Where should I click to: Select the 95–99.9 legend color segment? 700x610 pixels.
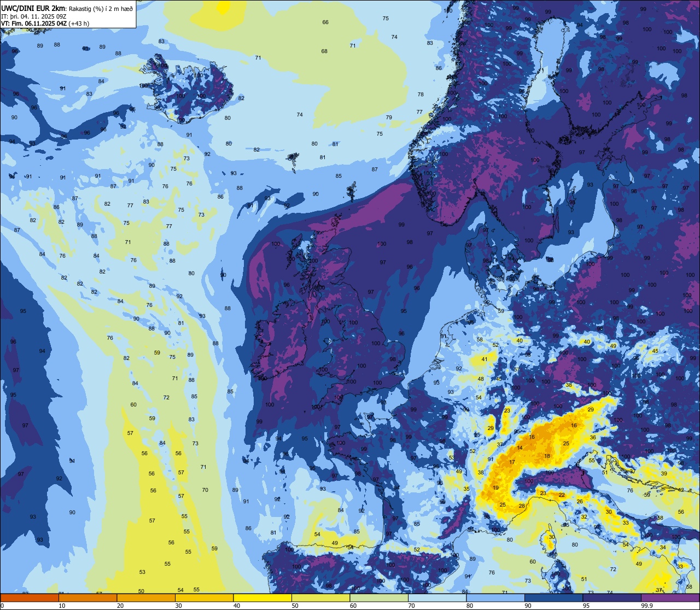[612, 597]
